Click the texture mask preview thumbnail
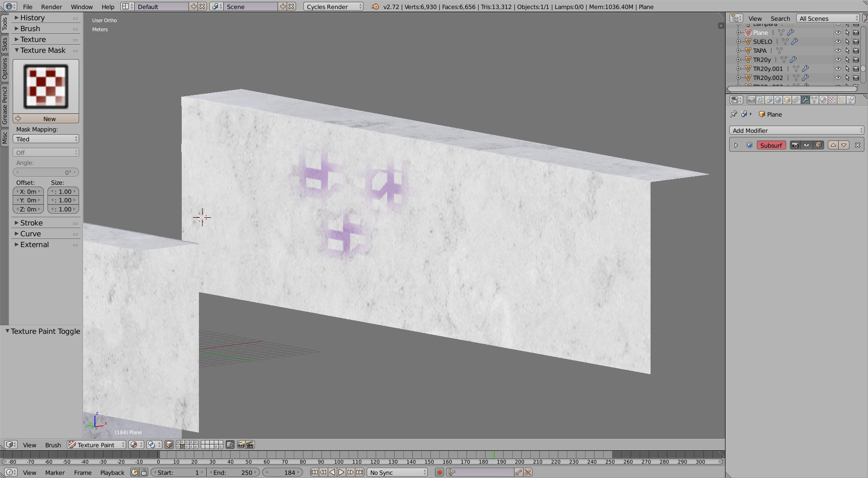The height and width of the screenshot is (478, 868). click(x=46, y=86)
